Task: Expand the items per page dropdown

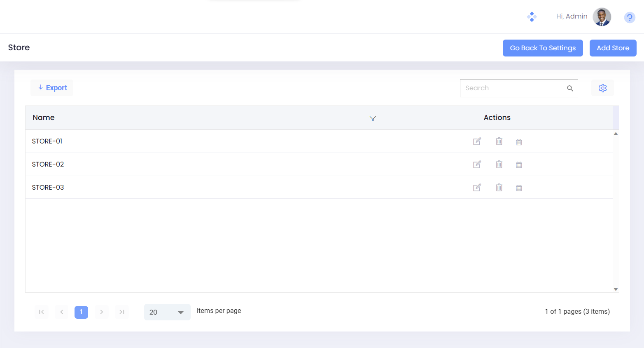Action: [x=180, y=313]
